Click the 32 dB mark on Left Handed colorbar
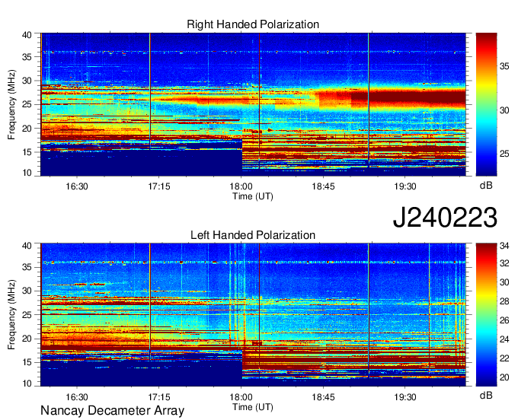Image resolution: width=518 pixels, height=420 pixels. click(504, 263)
